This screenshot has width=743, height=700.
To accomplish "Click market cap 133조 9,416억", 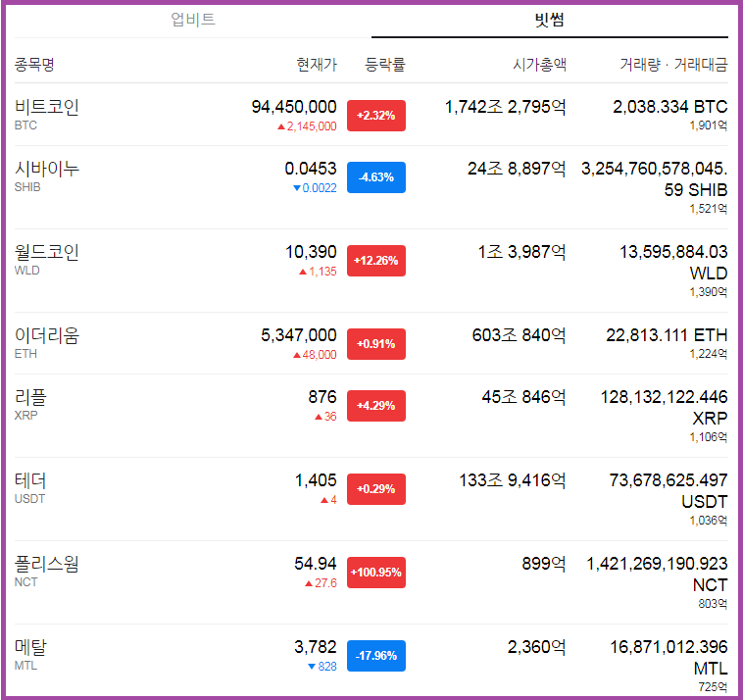I will [513, 480].
